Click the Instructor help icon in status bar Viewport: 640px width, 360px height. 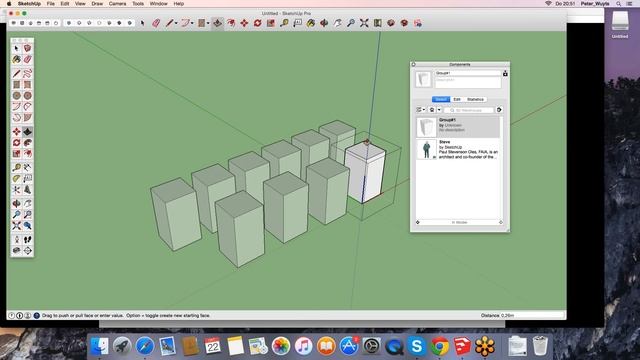[x=36, y=316]
